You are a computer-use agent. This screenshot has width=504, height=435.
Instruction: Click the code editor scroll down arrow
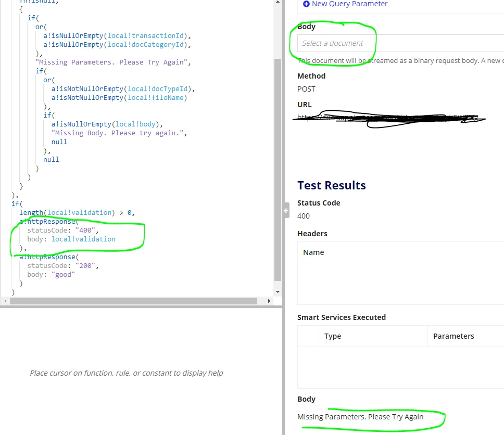[x=278, y=292]
